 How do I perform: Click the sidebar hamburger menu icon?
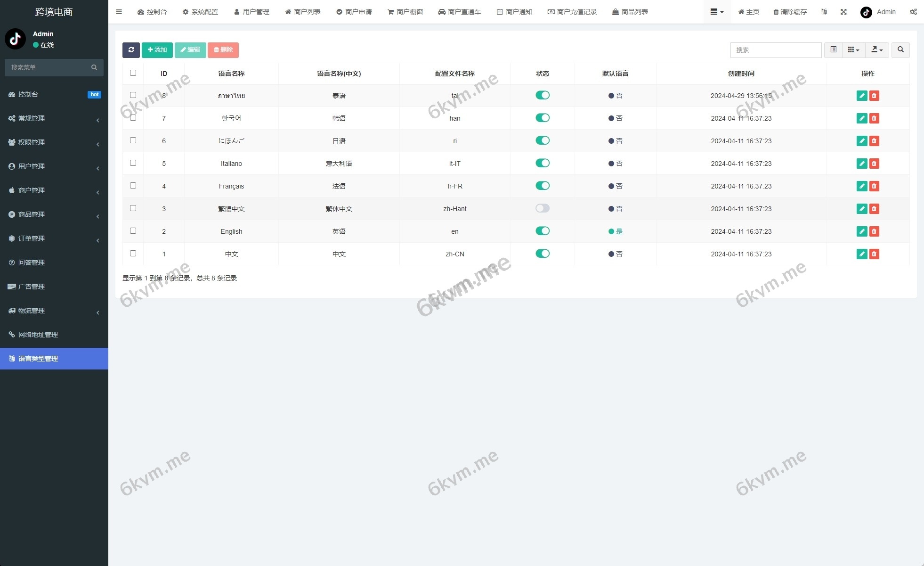[119, 12]
